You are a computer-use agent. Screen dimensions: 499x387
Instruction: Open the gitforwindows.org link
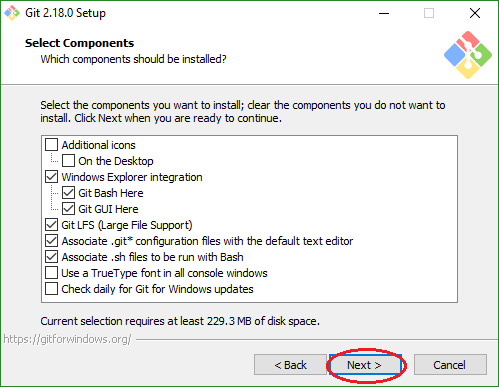(x=67, y=339)
